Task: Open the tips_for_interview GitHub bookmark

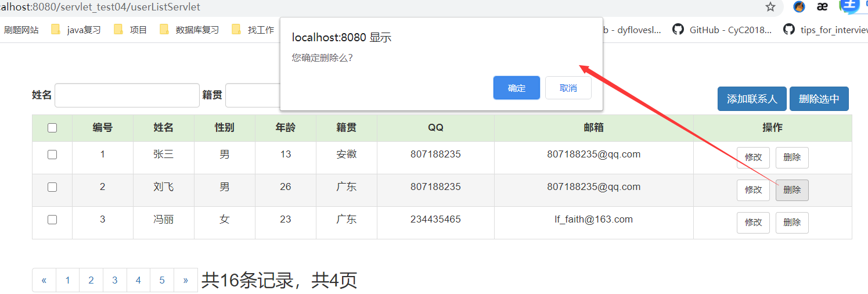Action: pos(825,30)
